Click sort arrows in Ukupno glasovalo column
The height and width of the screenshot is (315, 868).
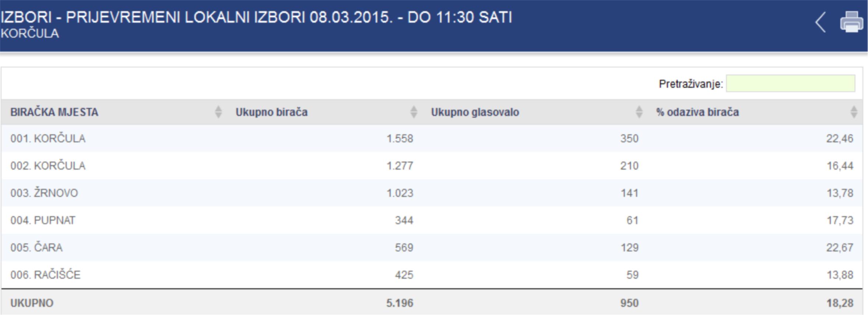pyautogui.click(x=639, y=112)
